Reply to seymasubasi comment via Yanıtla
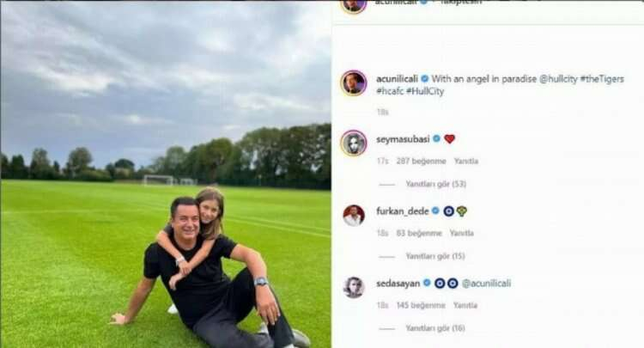The height and width of the screenshot is (348, 644). pos(466,161)
